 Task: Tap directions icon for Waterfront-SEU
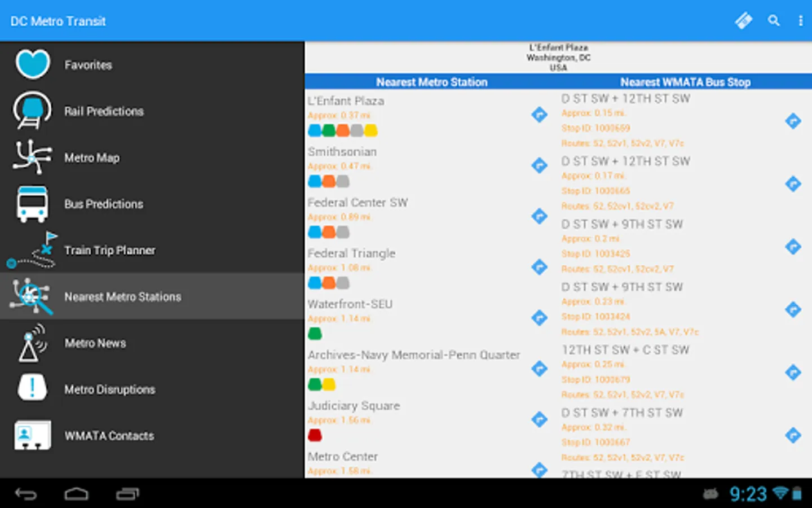pyautogui.click(x=540, y=318)
